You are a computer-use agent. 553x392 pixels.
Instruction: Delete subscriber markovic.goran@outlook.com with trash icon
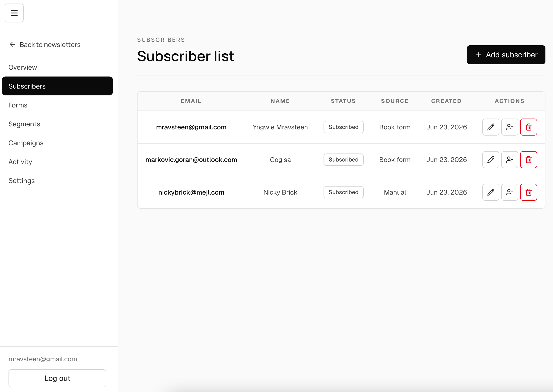[528, 160]
